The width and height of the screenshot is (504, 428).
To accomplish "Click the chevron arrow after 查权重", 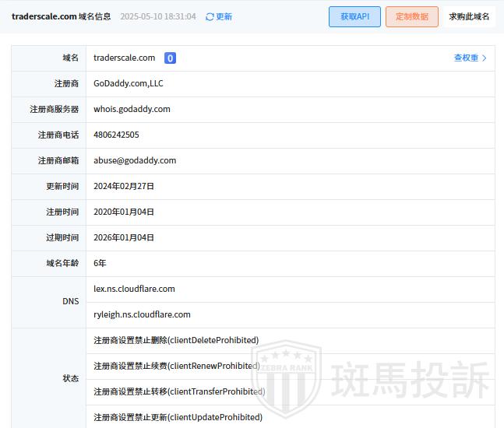I will (485, 58).
